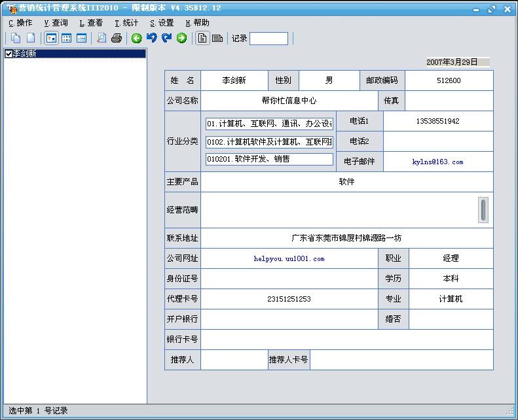
Task: Click occupation value 经理
Action: 451,258
